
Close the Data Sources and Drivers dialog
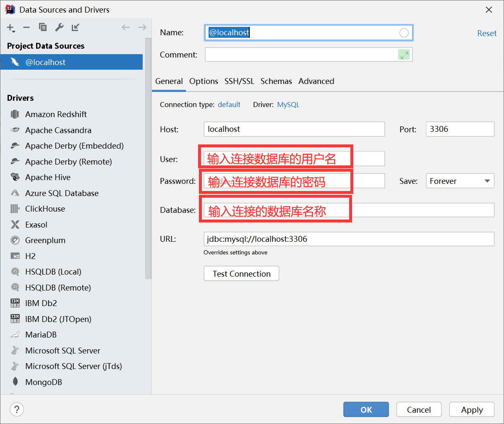489,10
